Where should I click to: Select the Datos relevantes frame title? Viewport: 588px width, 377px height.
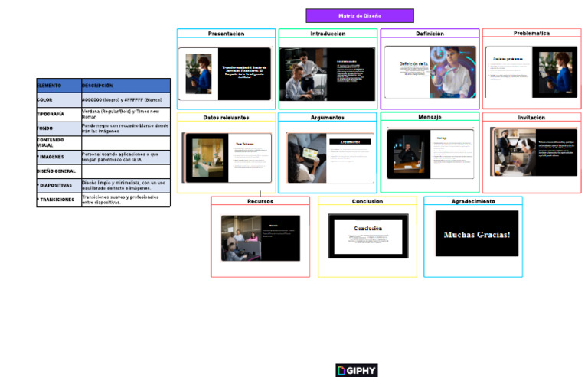(226, 117)
